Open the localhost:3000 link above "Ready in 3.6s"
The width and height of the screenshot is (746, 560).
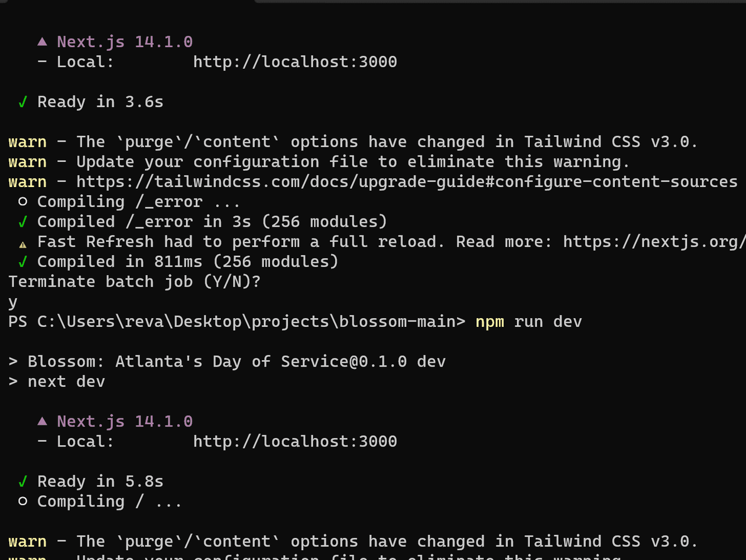(x=295, y=62)
